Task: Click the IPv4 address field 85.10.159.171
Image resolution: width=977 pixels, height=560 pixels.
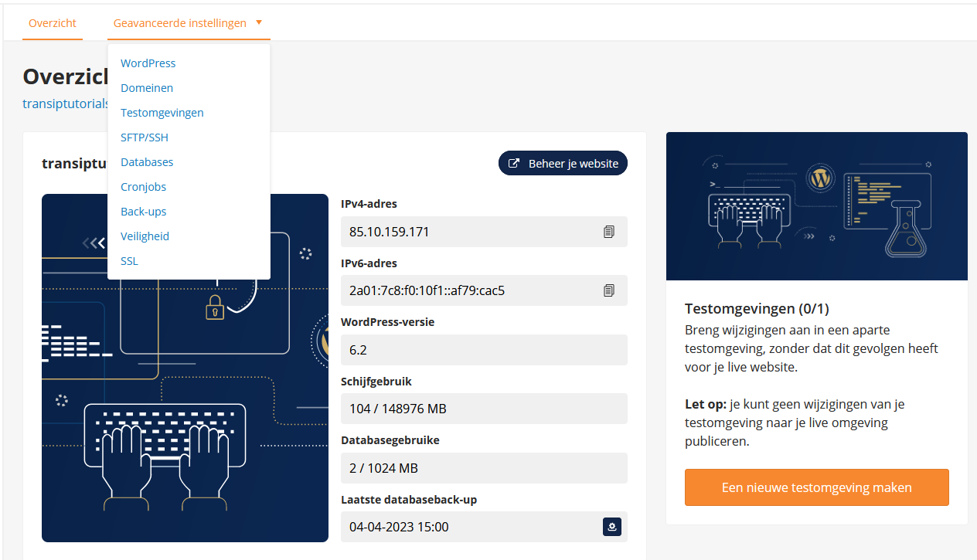Action: point(484,232)
